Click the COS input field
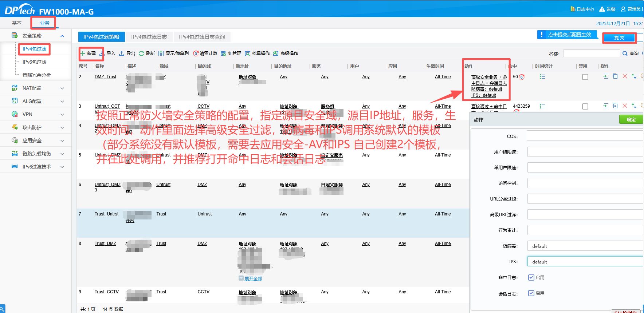644x313 pixels. click(585, 136)
